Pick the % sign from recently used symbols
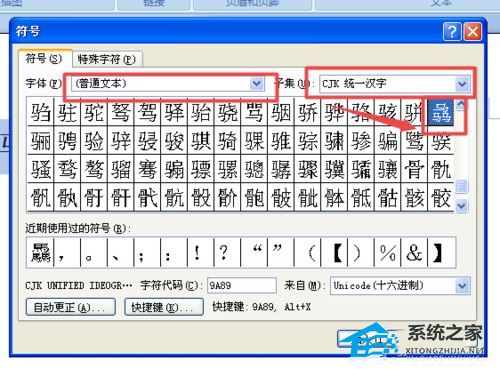The width and height of the screenshot is (500, 369). point(387,253)
